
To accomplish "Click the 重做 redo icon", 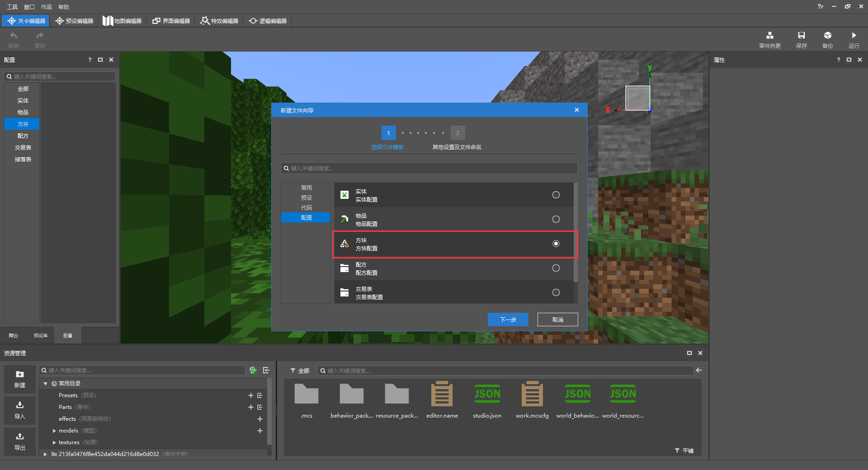I will (x=40, y=36).
